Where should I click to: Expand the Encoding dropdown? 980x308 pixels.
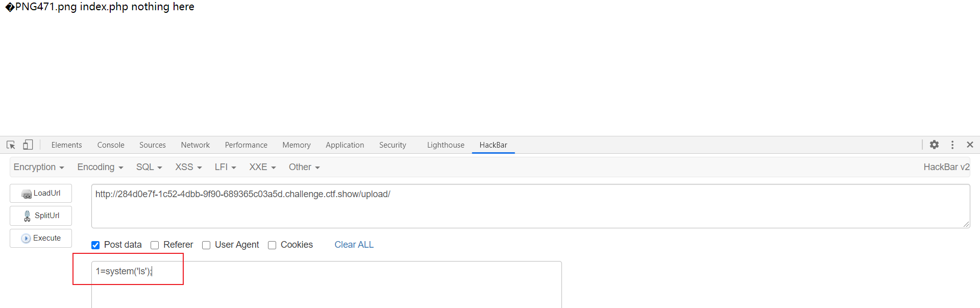point(100,167)
